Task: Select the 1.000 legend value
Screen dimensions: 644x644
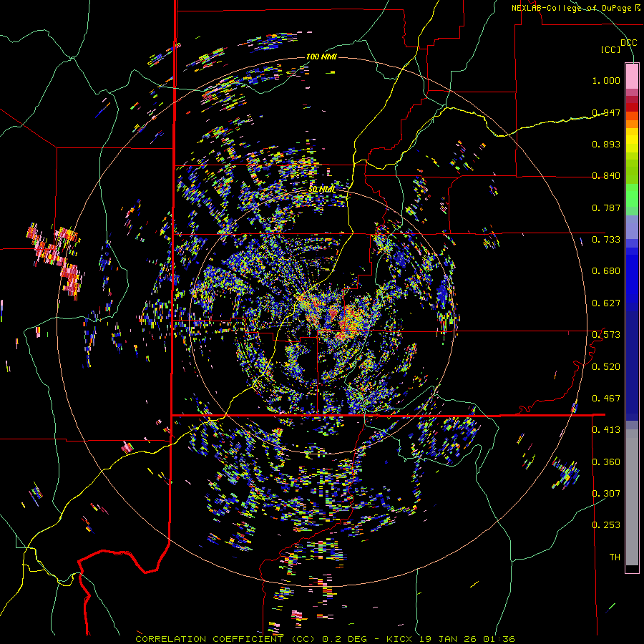Action: point(606,80)
